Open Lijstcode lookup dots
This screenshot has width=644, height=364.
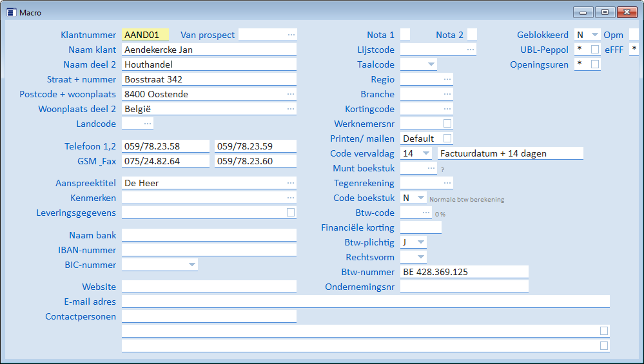click(x=471, y=50)
